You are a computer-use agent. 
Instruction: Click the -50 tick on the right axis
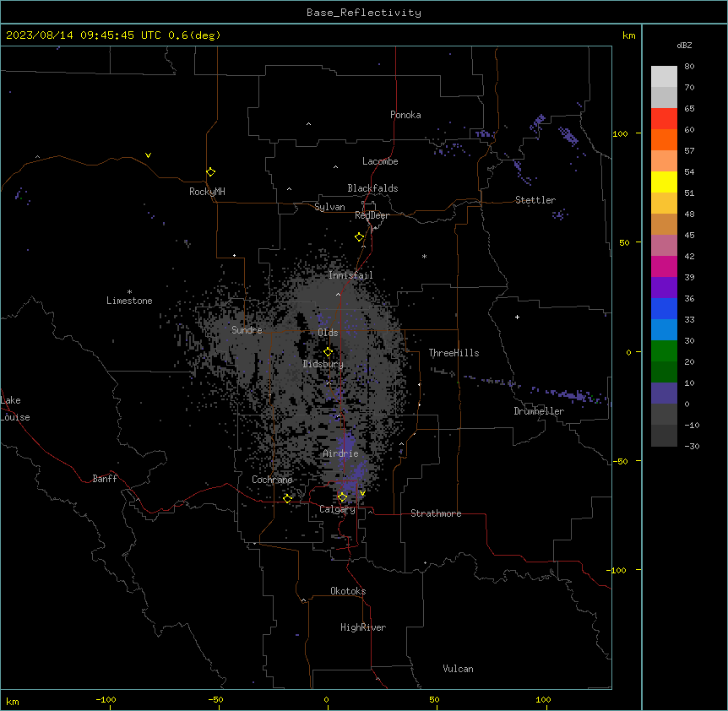point(620,461)
